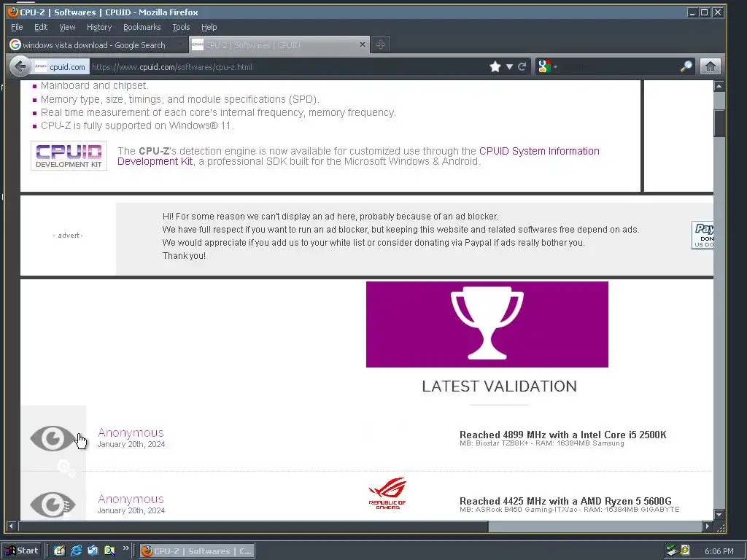Open the View menu
The width and height of the screenshot is (747, 560).
pos(67,27)
